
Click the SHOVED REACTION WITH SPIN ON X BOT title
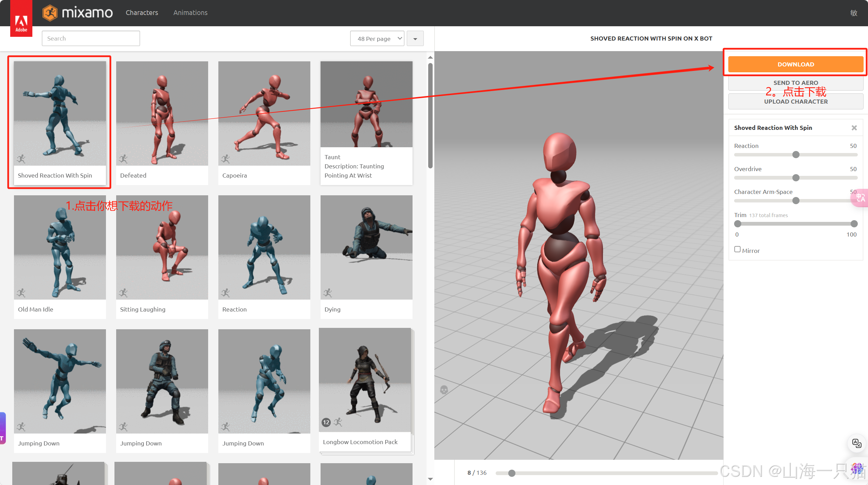coord(651,39)
